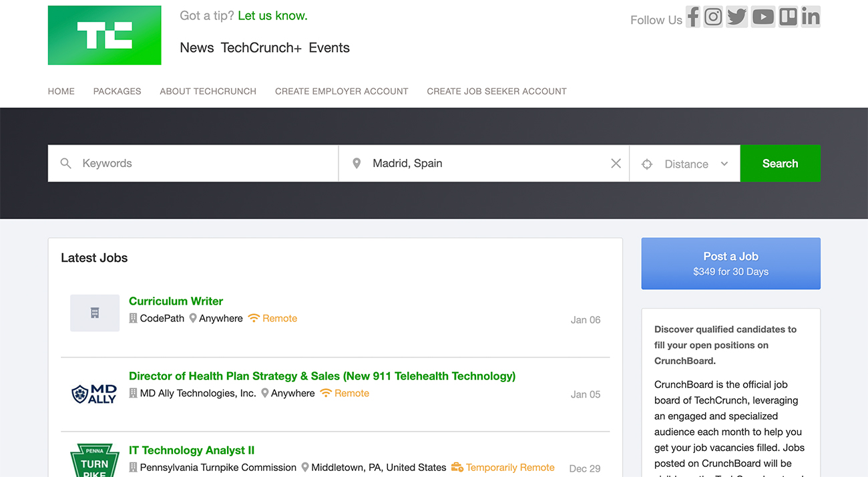Click the magnifier icon in Keywords field
This screenshot has width=868, height=477.
tap(65, 163)
